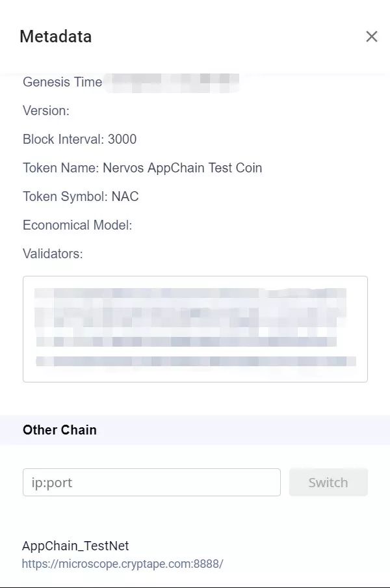Image resolution: width=390 pixels, height=588 pixels.
Task: Click the Economical Model label
Action: coord(77,225)
